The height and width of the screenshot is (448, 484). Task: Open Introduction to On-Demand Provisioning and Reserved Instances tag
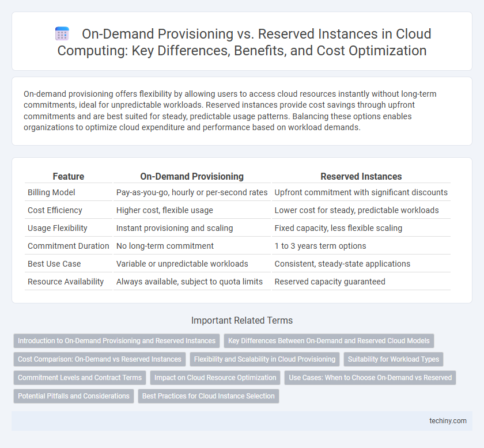coord(116,341)
